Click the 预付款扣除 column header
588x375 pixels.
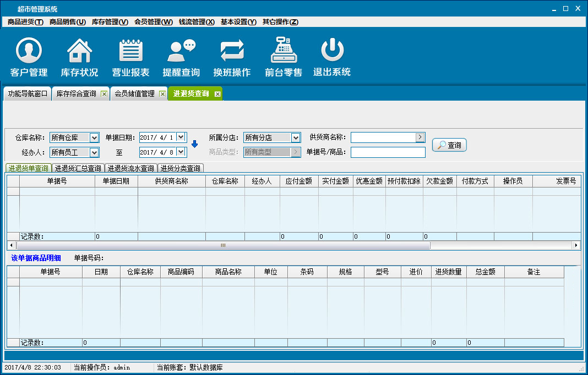[x=404, y=181]
